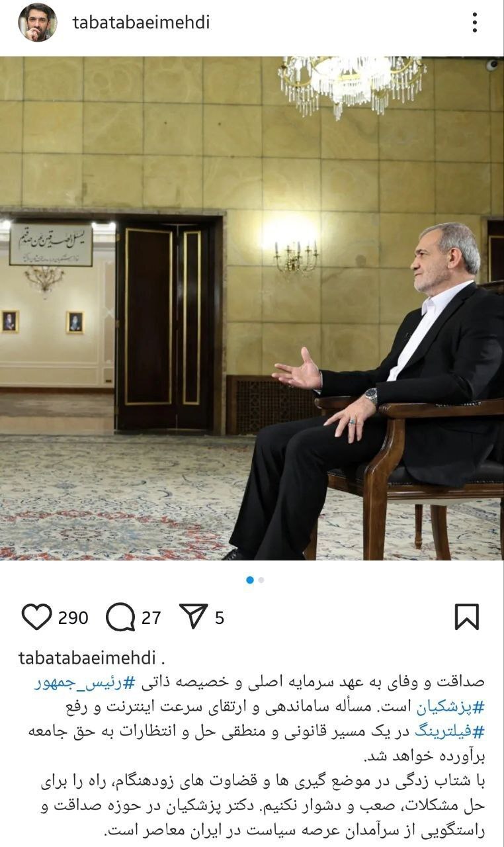504x847 pixels.
Task: Tap the interview photo in the post
Action: (x=252, y=308)
